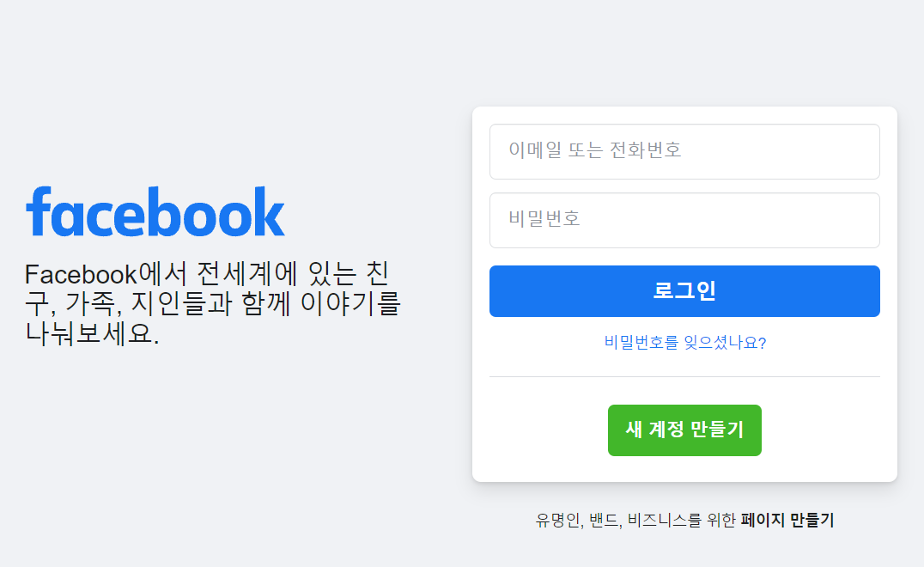Click the 유명인, 밴드, 비즈니스를 위한 text
The height and width of the screenshot is (567, 924).
click(635, 520)
